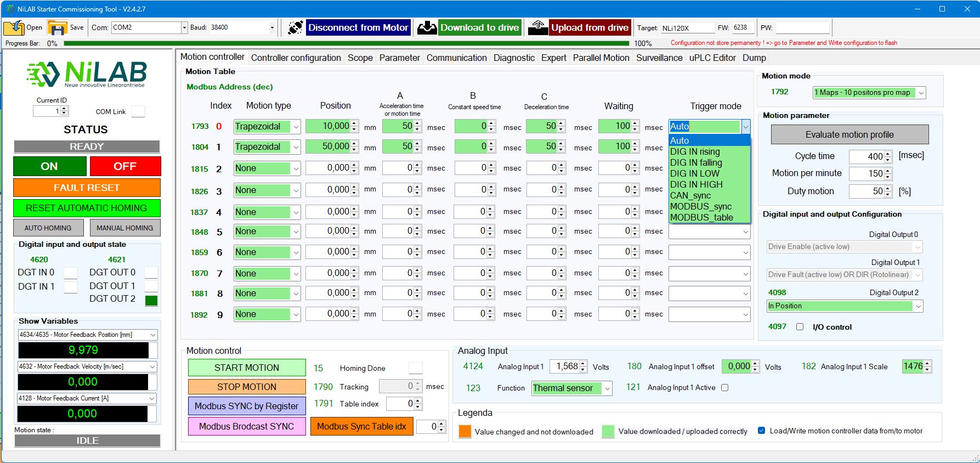
Task: Click the Download to drive icon
Action: tap(427, 27)
